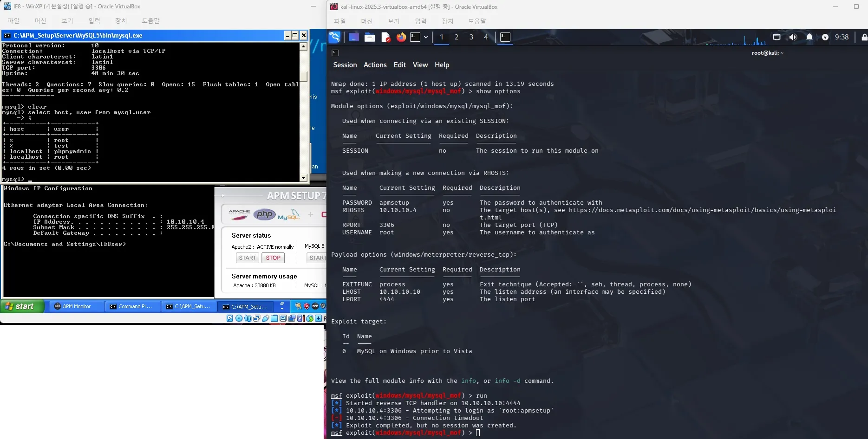
Task: Open 파일 menu in Kali VirtualBox window
Action: [x=340, y=21]
